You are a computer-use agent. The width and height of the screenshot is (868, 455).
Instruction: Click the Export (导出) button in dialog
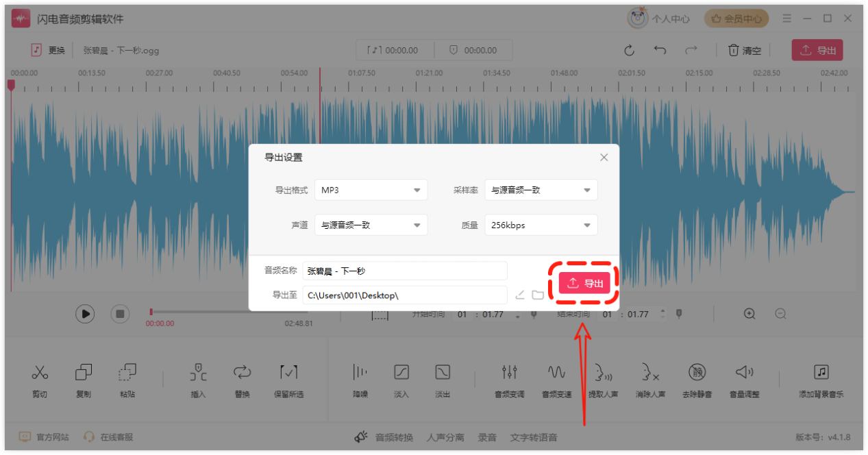pos(584,283)
